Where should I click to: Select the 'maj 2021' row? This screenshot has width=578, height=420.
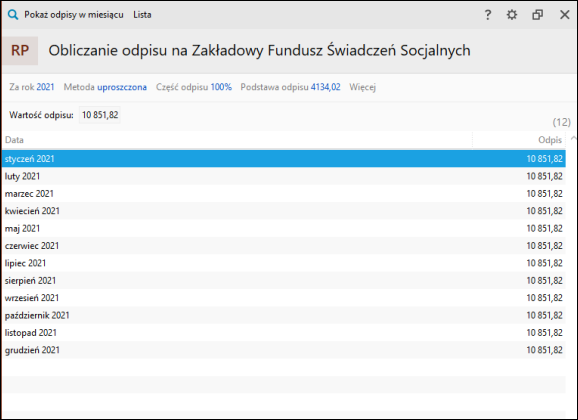(284, 228)
